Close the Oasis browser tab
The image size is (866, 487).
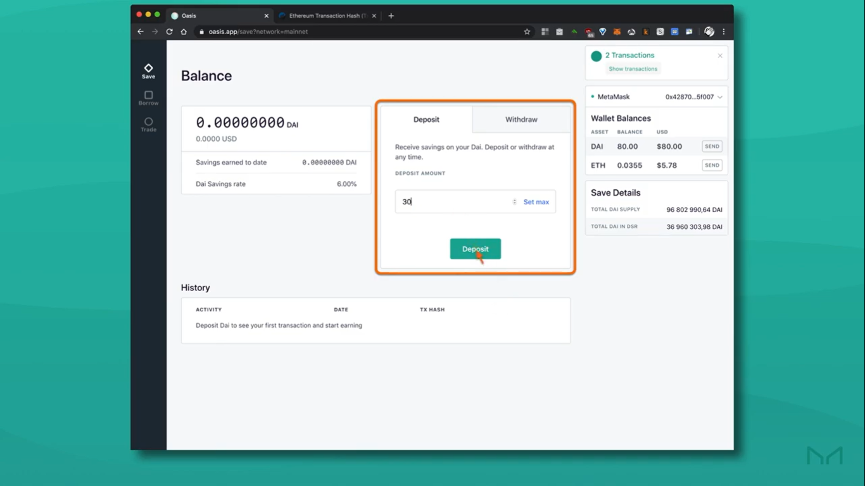[x=266, y=16]
